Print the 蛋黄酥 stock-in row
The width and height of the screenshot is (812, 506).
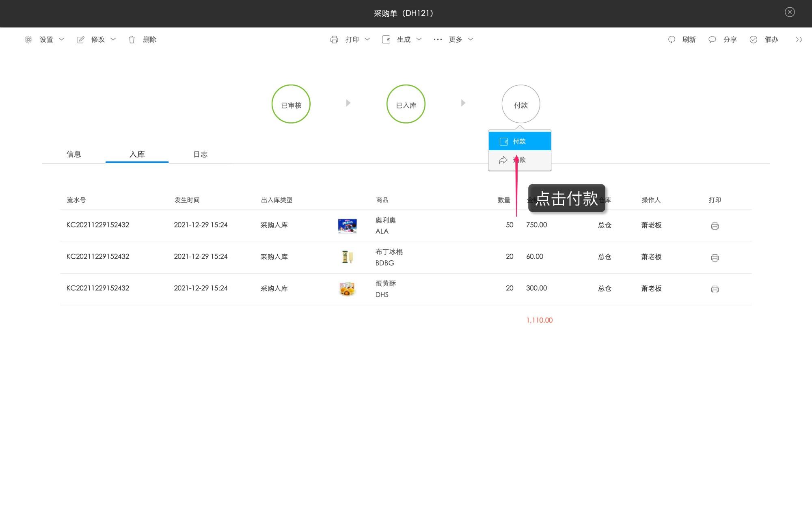[x=715, y=290]
